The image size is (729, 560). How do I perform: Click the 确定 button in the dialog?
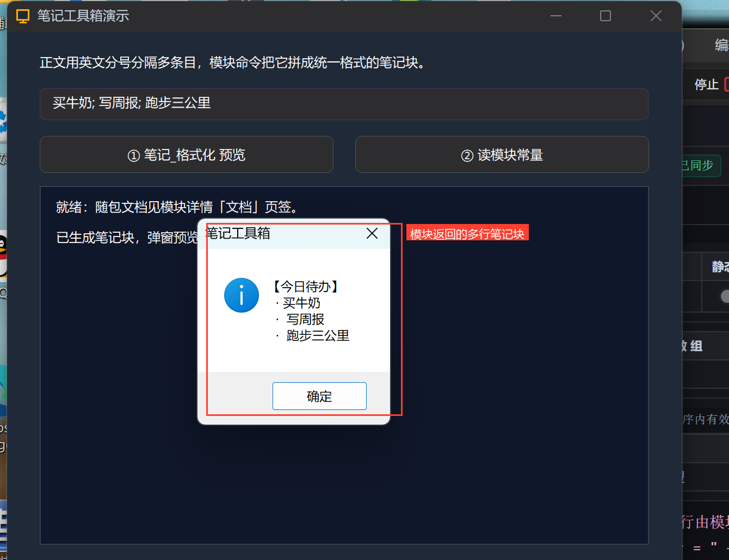(x=319, y=396)
